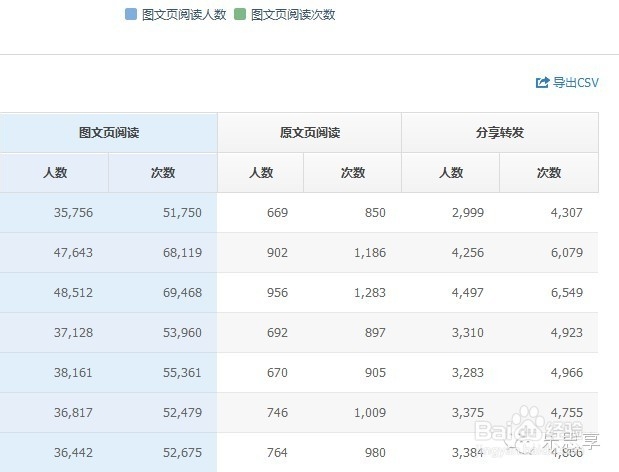Click the cell value 669
The image size is (619, 472).
tap(277, 213)
